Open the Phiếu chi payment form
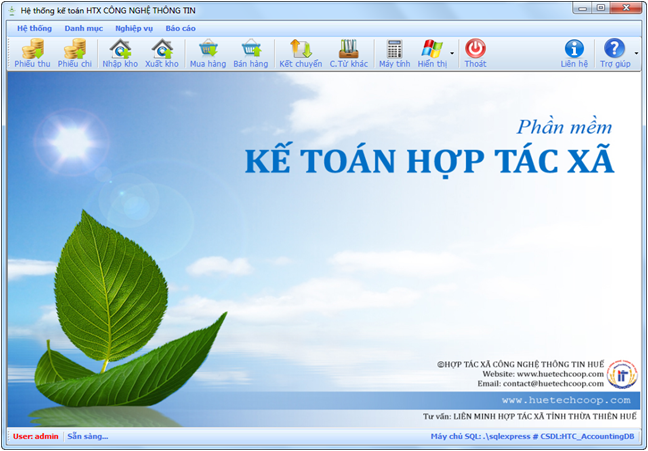This screenshot has width=648, height=451. [75, 53]
